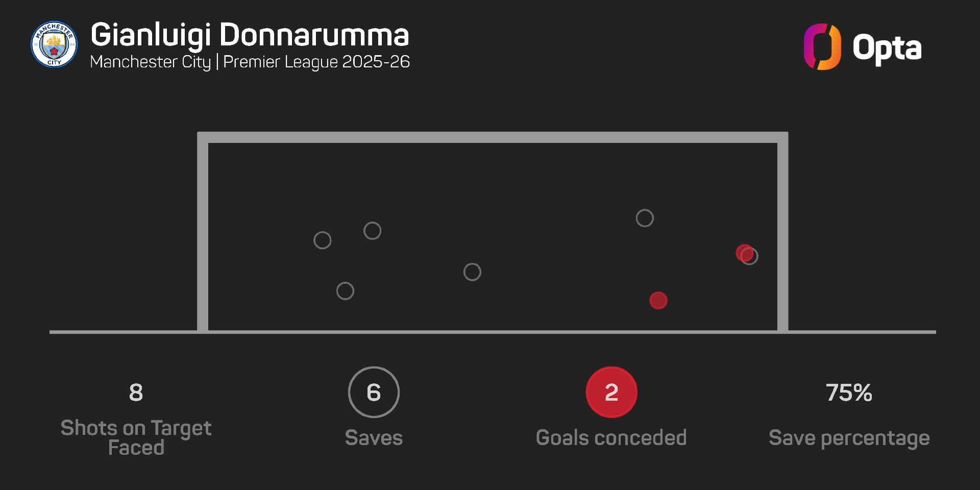Click the red Goals conceded circle
This screenshot has width=980, height=490.
[611, 392]
